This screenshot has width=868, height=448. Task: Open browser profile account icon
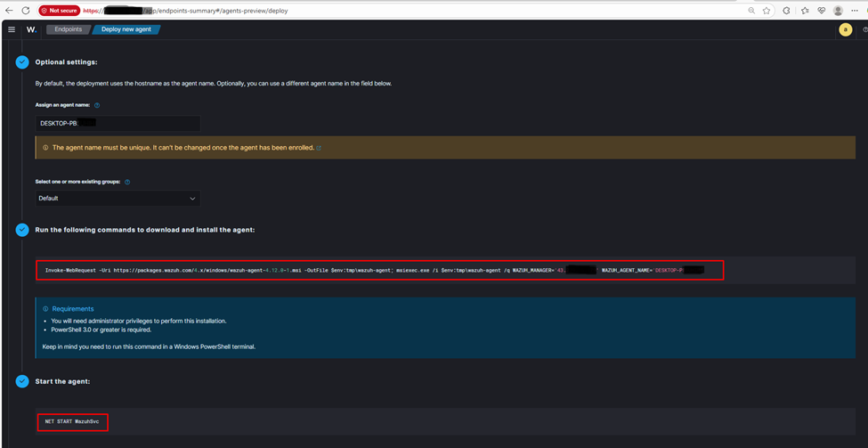tap(838, 11)
